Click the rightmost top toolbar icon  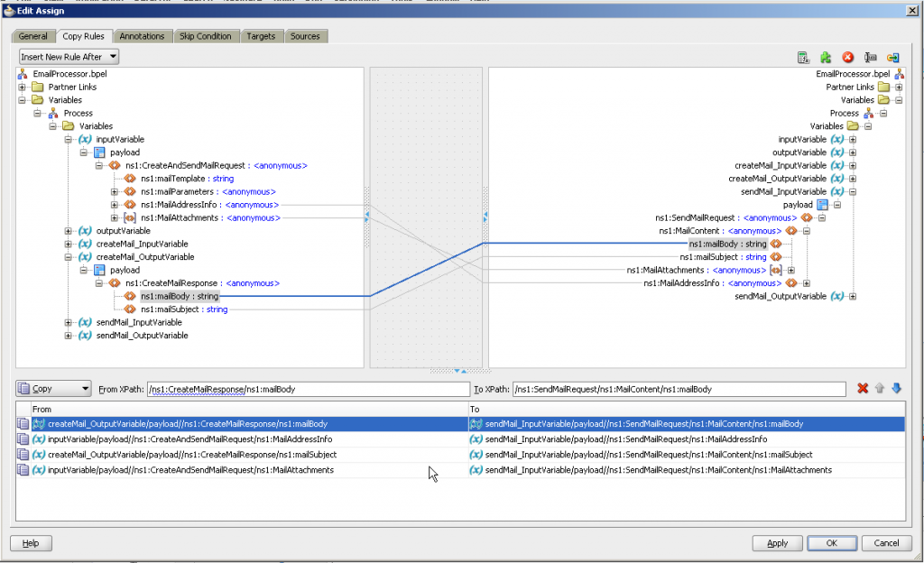pos(893,57)
